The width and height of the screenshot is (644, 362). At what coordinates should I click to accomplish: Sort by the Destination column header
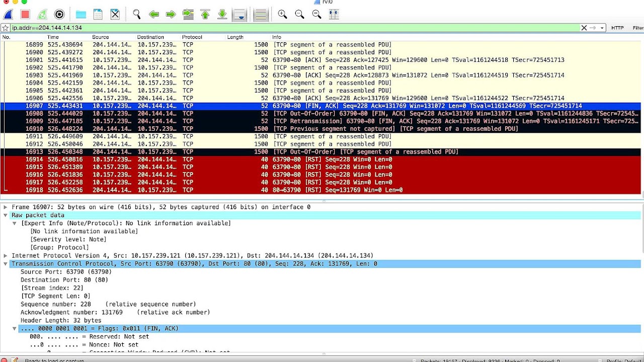coord(150,37)
